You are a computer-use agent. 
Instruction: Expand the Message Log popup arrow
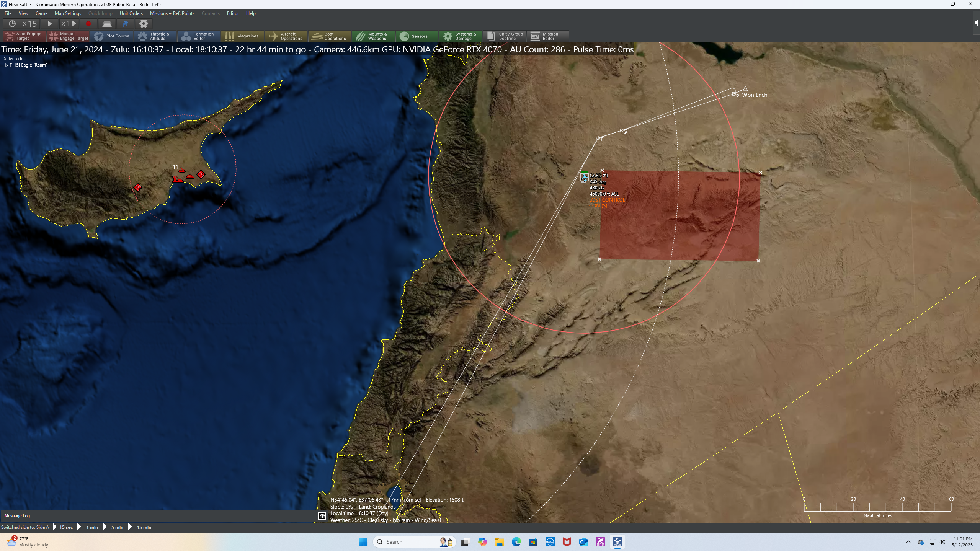[x=322, y=516]
